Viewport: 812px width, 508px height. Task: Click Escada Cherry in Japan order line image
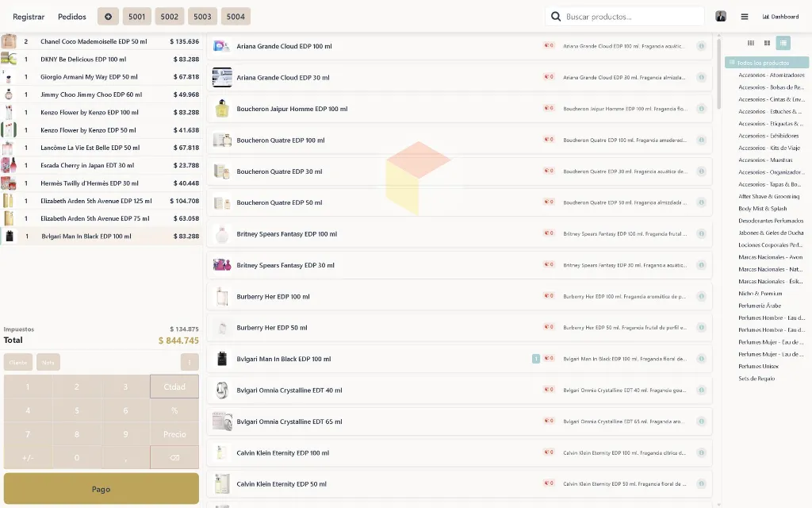tap(8, 165)
